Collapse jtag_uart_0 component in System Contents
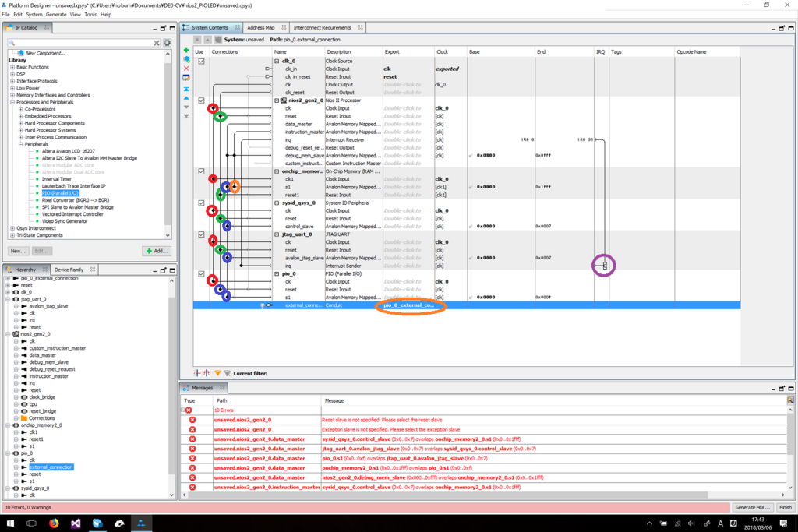 (277, 234)
